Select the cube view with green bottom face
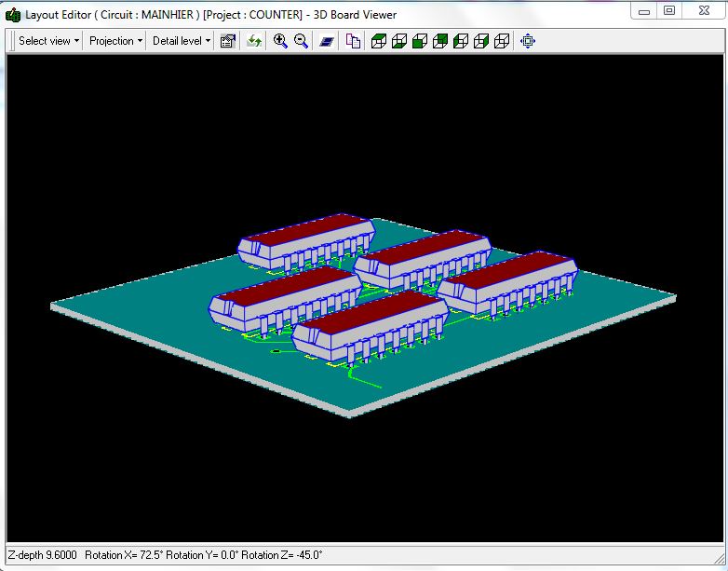 point(399,41)
